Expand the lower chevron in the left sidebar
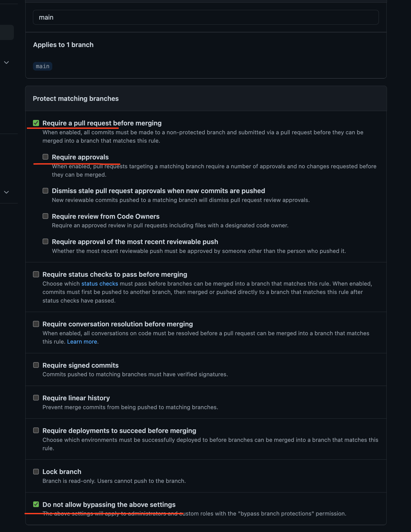This screenshot has width=411, height=532. 7,192
